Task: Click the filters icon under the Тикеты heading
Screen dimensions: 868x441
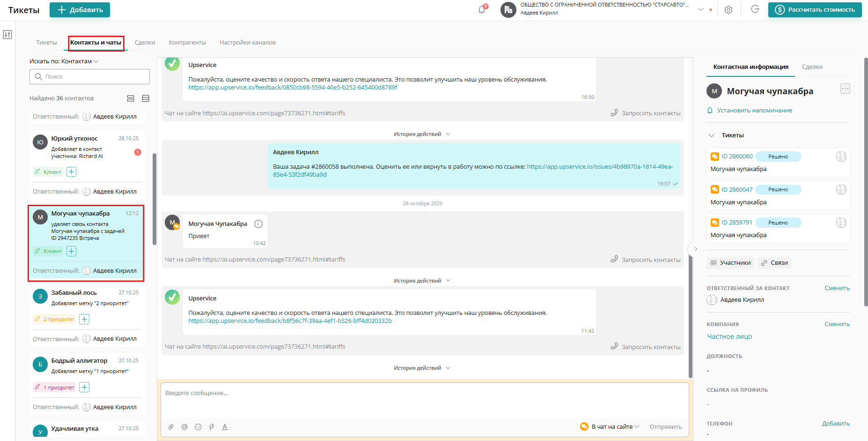Action: coord(7,34)
